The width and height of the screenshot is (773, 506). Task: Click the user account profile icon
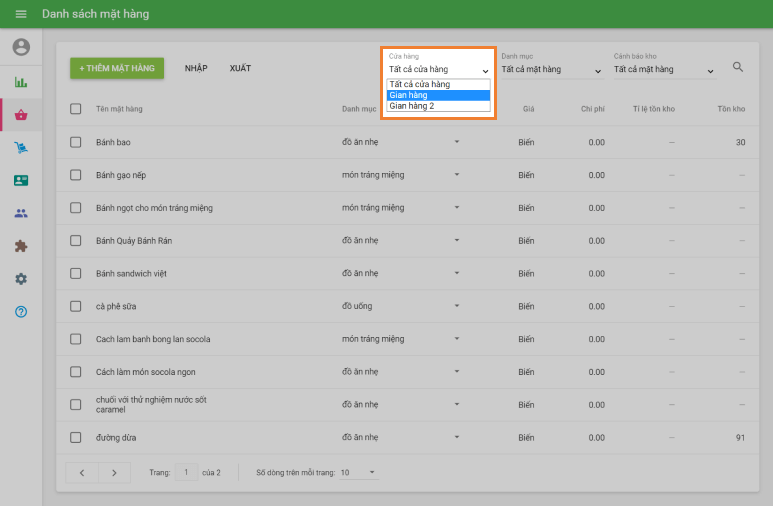tap(21, 47)
